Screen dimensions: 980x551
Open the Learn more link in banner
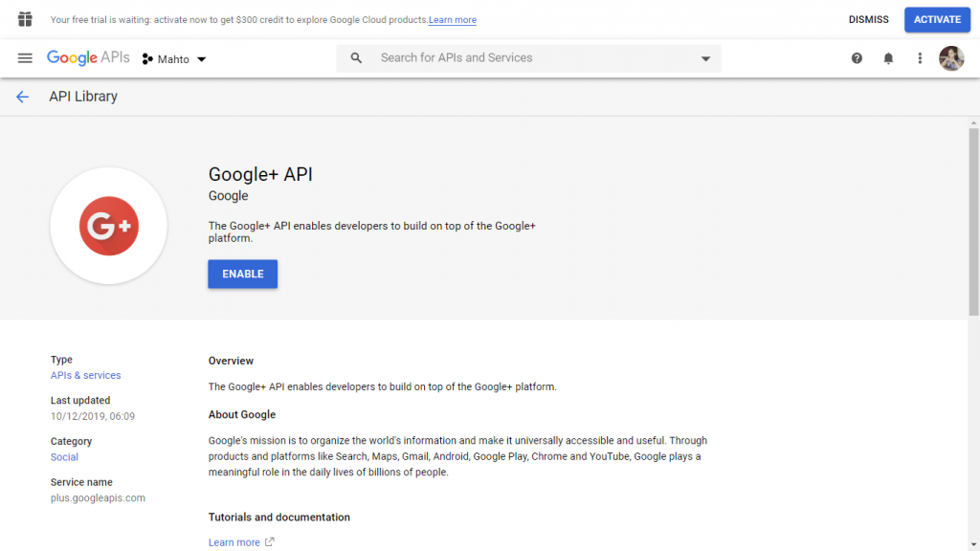tap(453, 20)
